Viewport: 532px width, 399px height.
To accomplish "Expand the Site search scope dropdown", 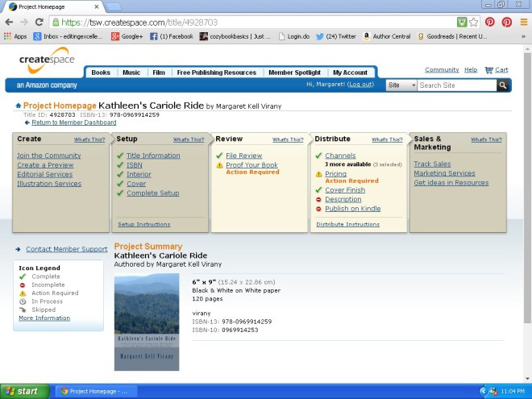I will pyautogui.click(x=401, y=85).
